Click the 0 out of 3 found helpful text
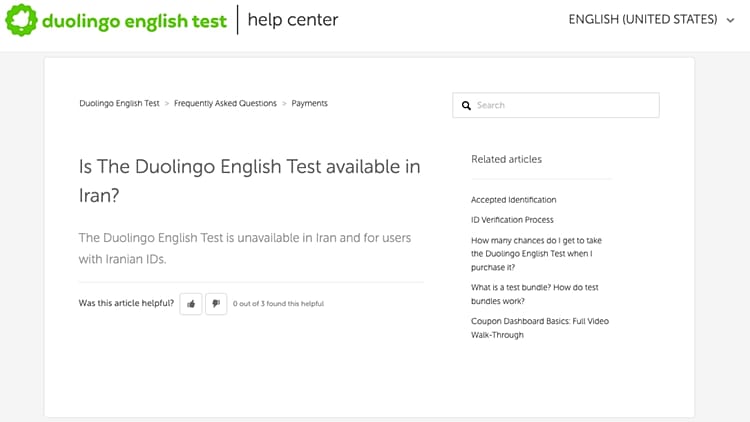Image resolution: width=750 pixels, height=422 pixels. click(278, 303)
